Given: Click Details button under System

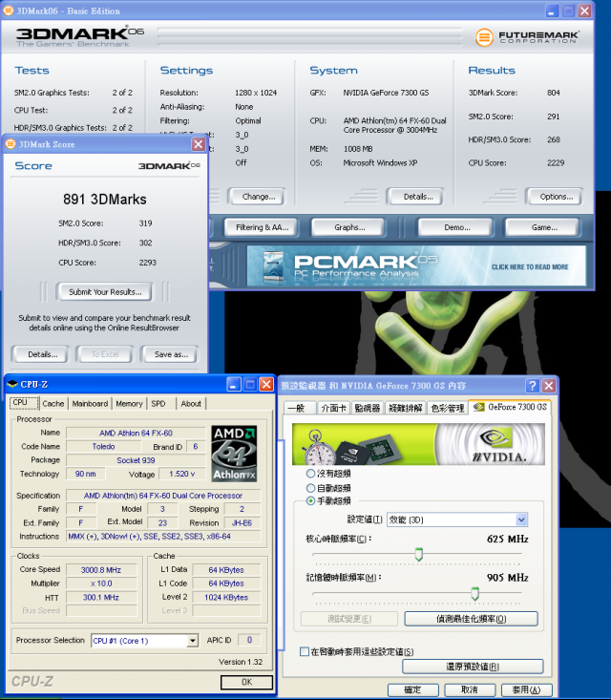Looking at the screenshot, I should point(415,197).
